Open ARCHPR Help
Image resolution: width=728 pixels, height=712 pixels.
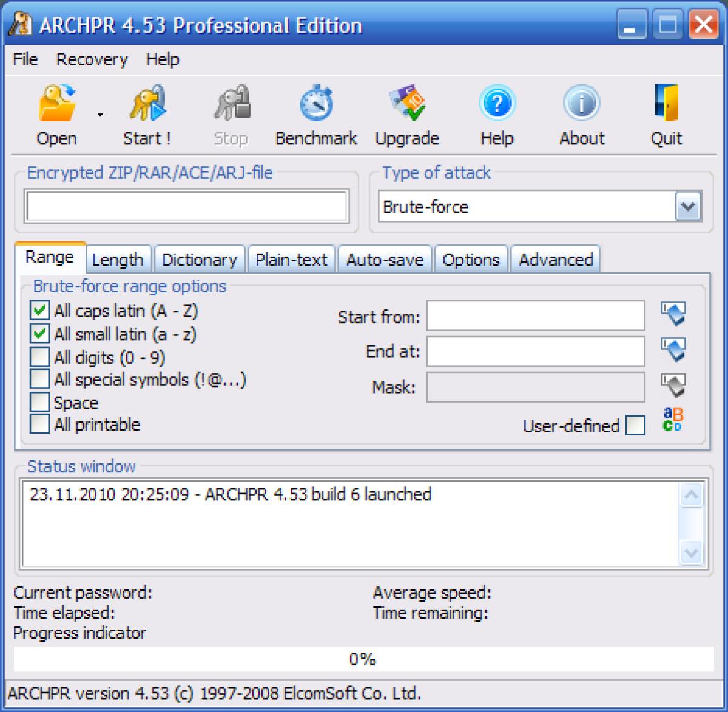tap(496, 112)
